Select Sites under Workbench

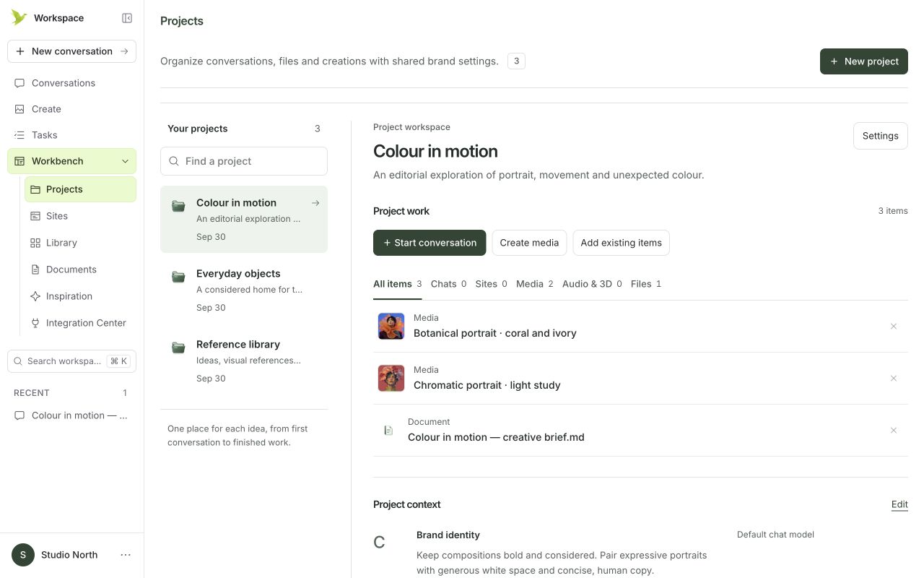pos(80,216)
